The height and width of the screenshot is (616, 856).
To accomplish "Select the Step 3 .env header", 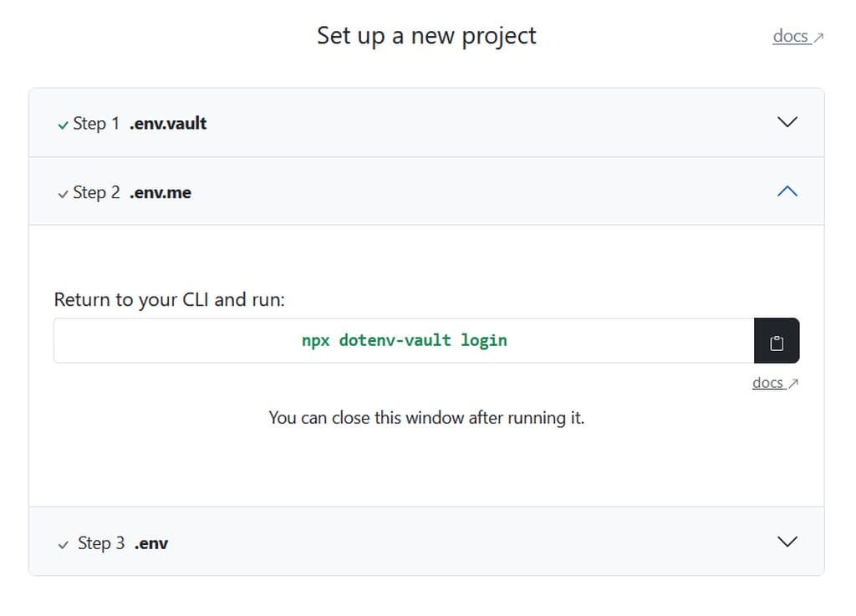I will 122,542.
